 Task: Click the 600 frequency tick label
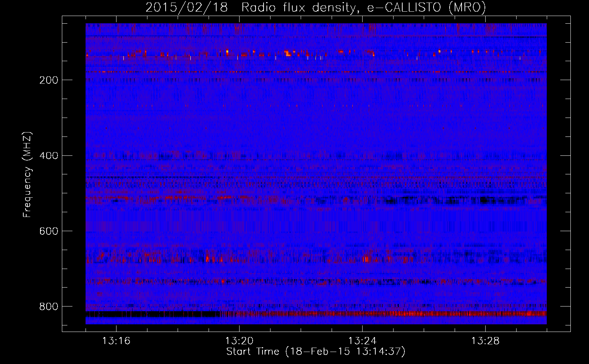point(49,232)
